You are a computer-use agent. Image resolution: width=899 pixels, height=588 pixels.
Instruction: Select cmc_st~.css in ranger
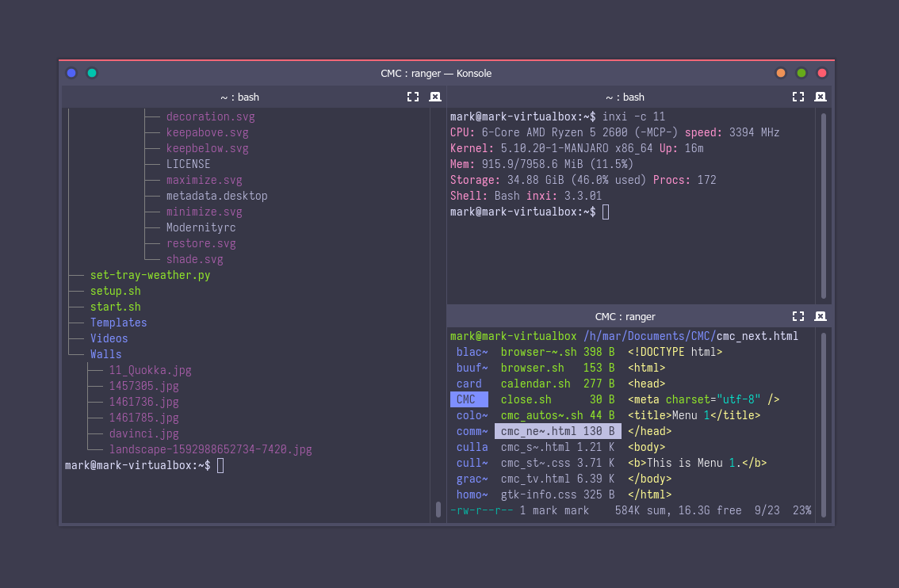[x=557, y=463]
